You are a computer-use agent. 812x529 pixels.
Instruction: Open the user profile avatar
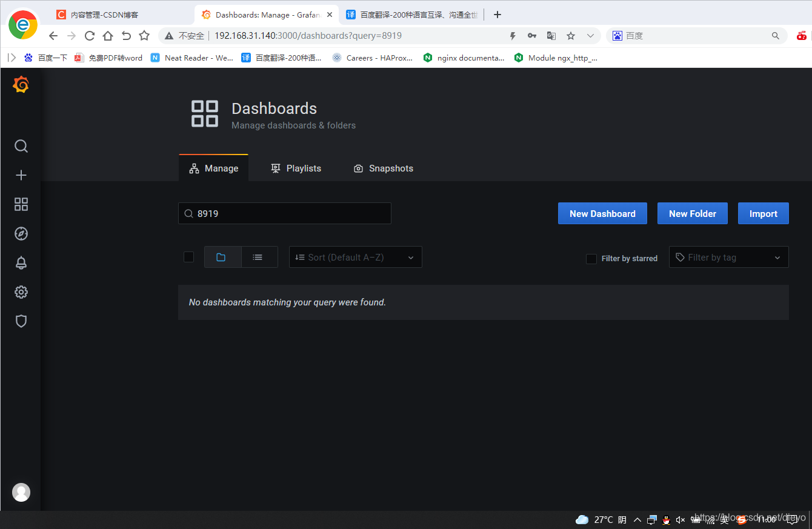pyautogui.click(x=21, y=492)
